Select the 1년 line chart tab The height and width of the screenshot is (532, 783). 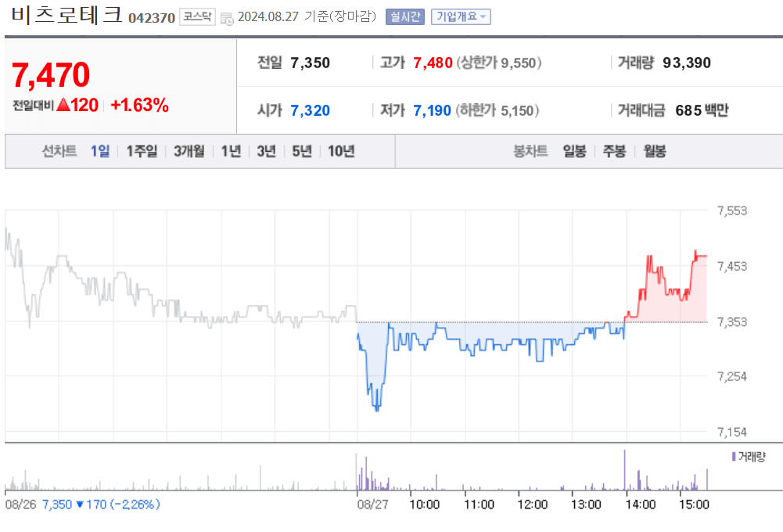[x=232, y=151]
